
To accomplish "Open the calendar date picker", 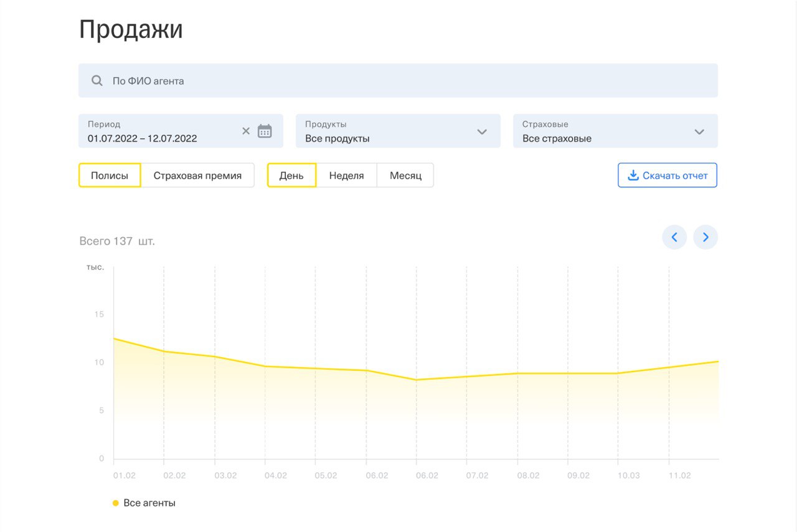I will click(x=265, y=131).
